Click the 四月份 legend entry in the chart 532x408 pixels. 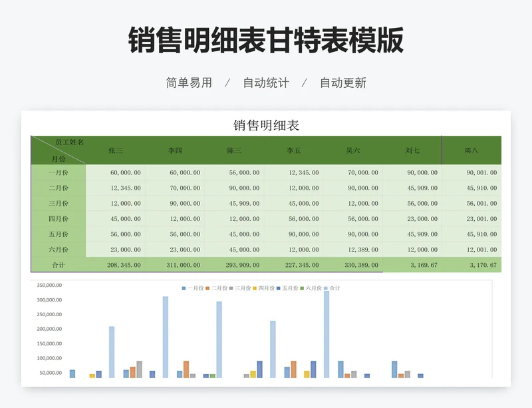[x=263, y=288]
